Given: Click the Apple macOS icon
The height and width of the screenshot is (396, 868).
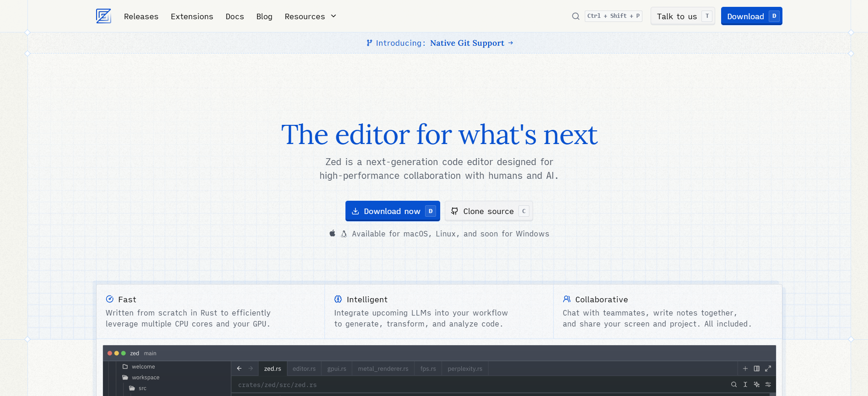Looking at the screenshot, I should coord(333,234).
